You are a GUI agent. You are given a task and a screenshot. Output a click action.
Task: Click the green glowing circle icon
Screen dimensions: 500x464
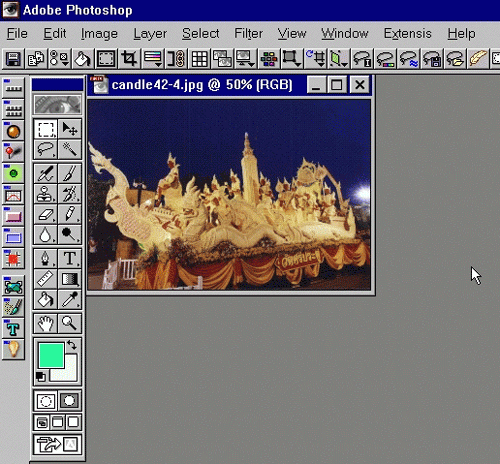[x=13, y=173]
